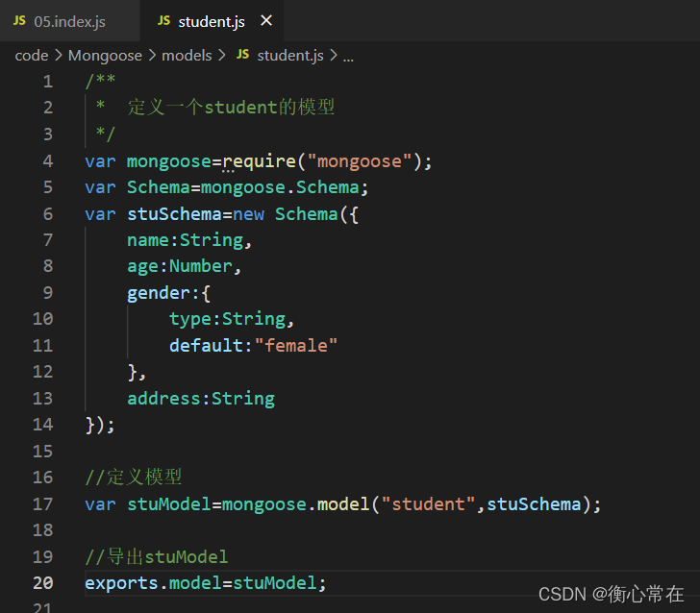Click 'new' keyword on line 6

248,214
